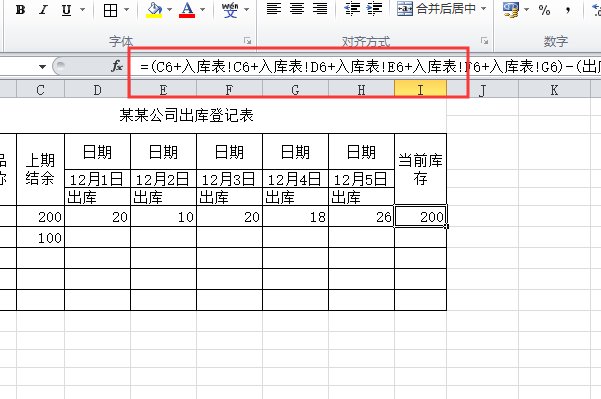Viewport: 601px width, 399px height.
Task: Select cell with value 18
Action: click(295, 217)
